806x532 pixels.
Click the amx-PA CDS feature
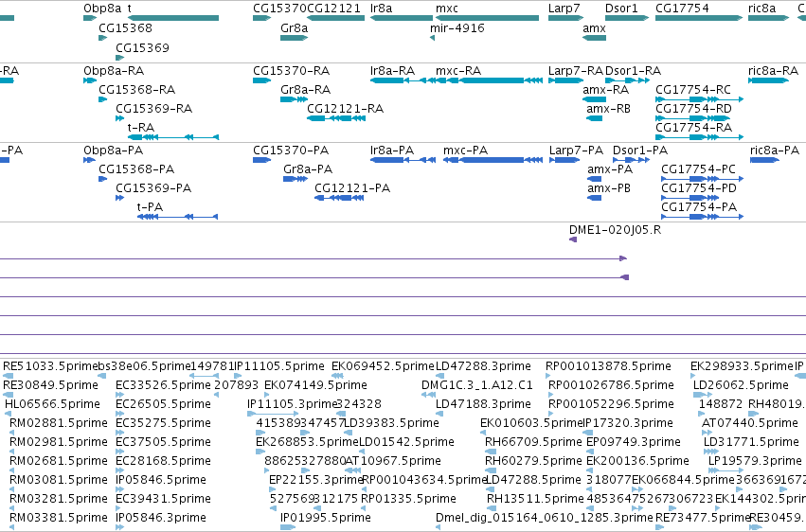coord(594,179)
